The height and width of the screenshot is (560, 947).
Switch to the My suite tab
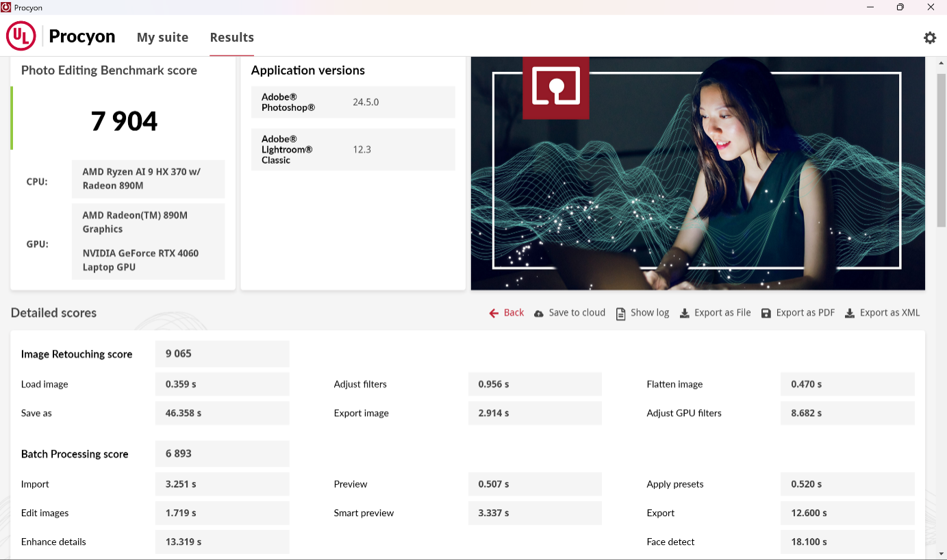[x=162, y=38]
